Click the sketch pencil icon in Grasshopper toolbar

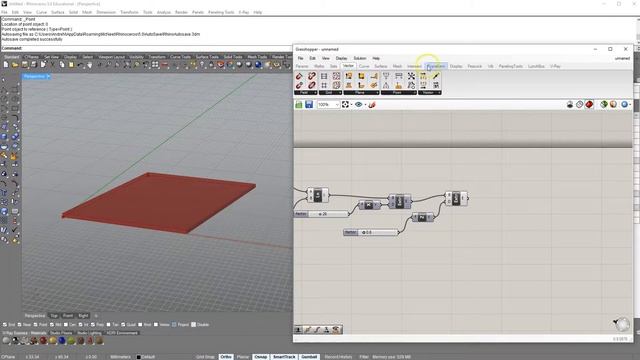pos(372,105)
